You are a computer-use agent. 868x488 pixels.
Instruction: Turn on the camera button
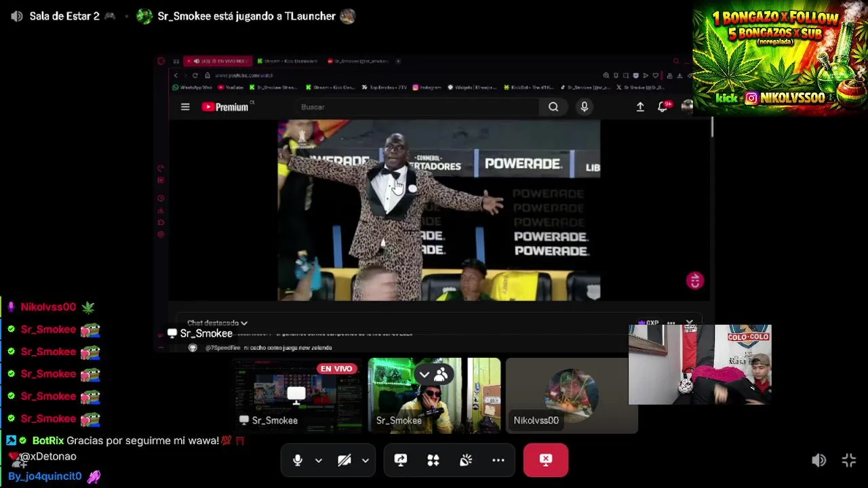tap(344, 460)
